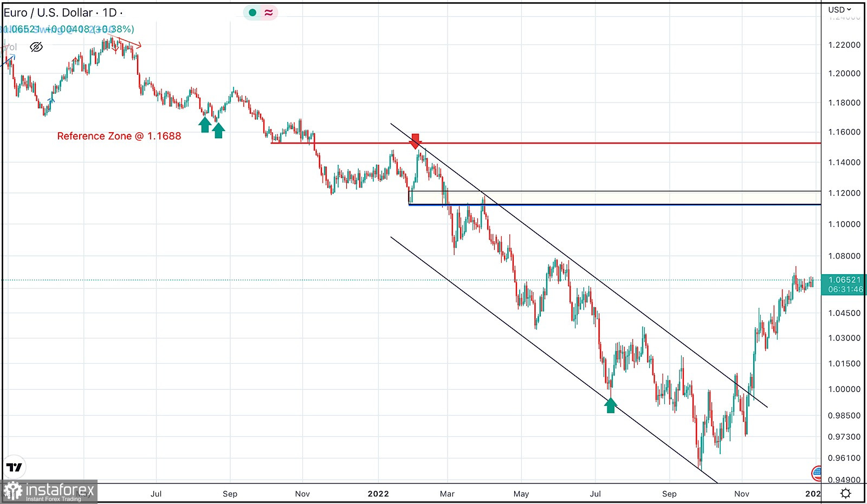Image resolution: width=867 pixels, height=504 pixels.
Task: Click the first Sep time axis label
Action: 230,494
